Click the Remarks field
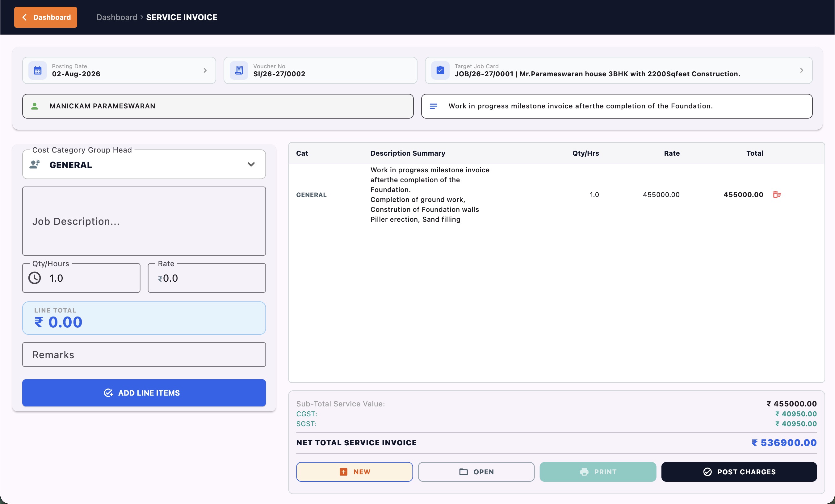835x504 pixels. pos(144,355)
